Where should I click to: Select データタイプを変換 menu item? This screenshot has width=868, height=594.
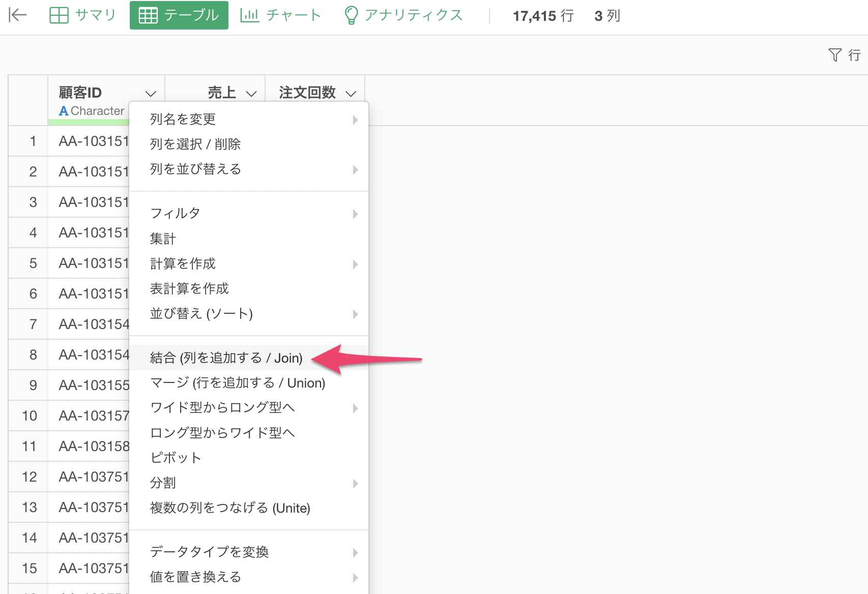[x=249, y=552]
